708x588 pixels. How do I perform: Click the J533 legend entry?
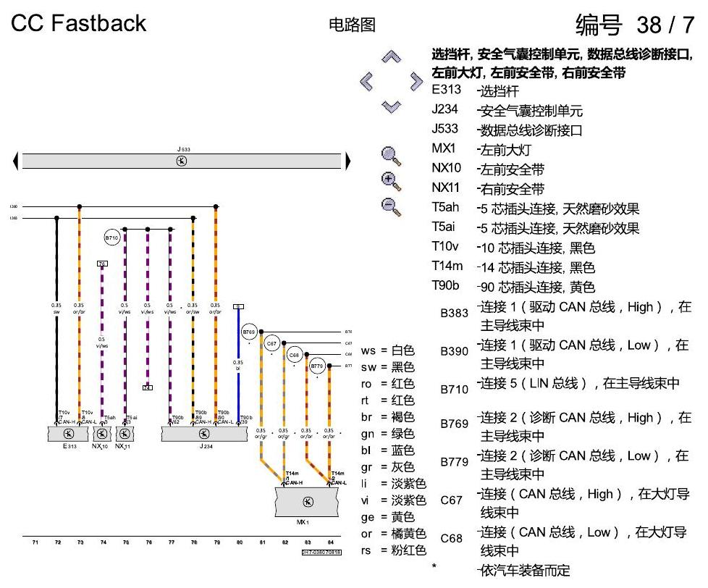[507, 130]
